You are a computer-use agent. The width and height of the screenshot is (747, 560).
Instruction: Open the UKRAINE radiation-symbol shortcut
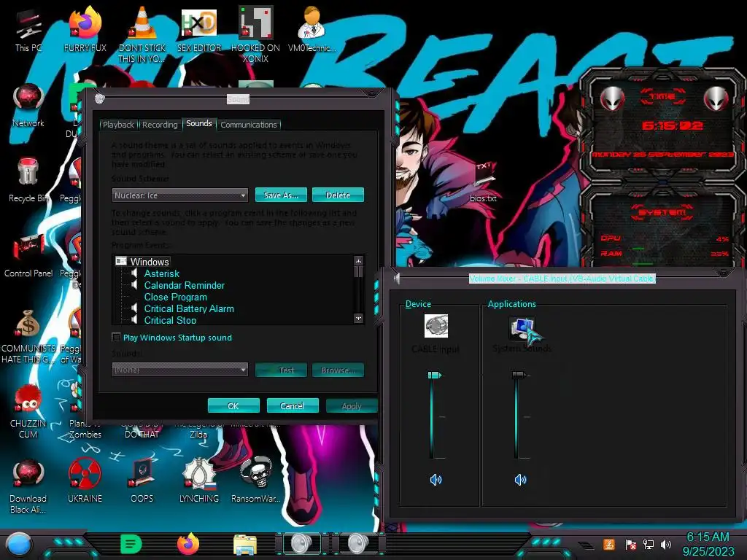click(85, 481)
